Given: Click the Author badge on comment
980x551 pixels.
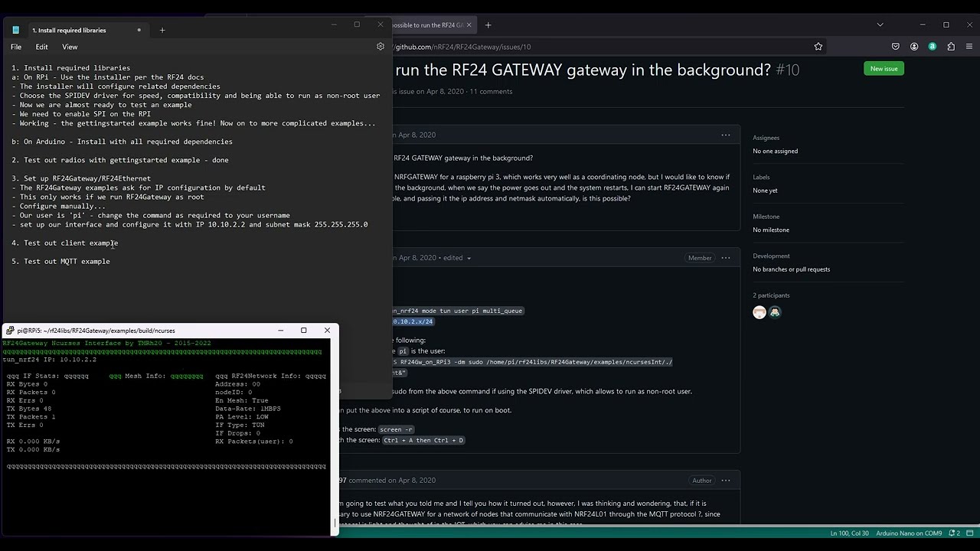Looking at the screenshot, I should tap(702, 481).
